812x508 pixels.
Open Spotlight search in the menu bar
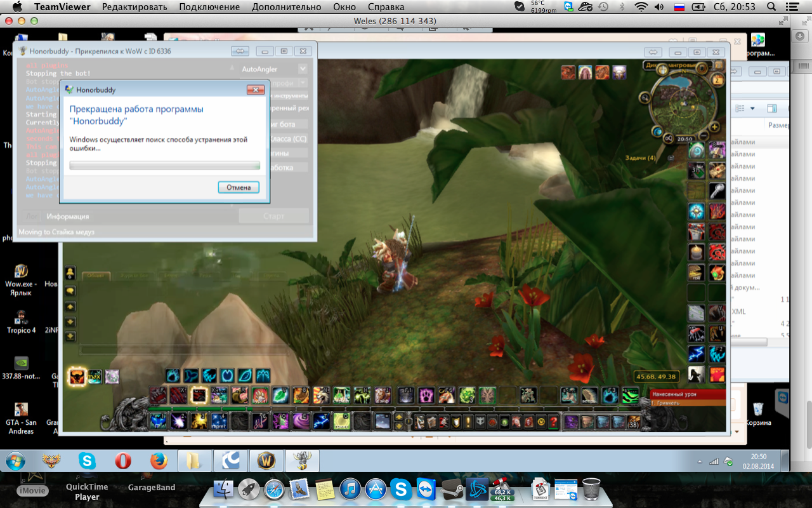pos(771,7)
